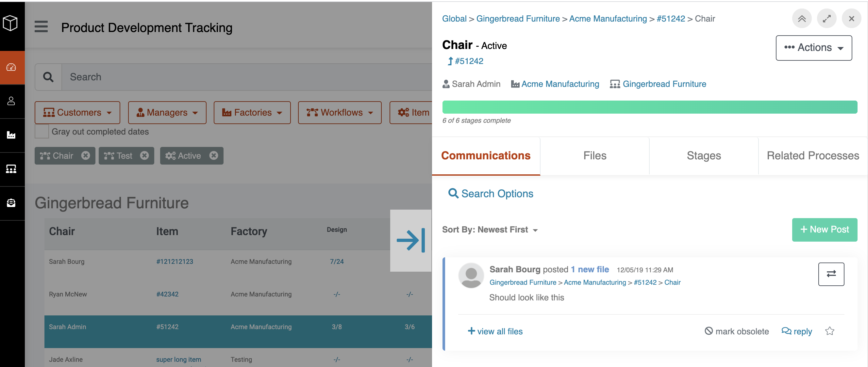Click the Item column header
The image size is (868, 367).
(167, 231)
